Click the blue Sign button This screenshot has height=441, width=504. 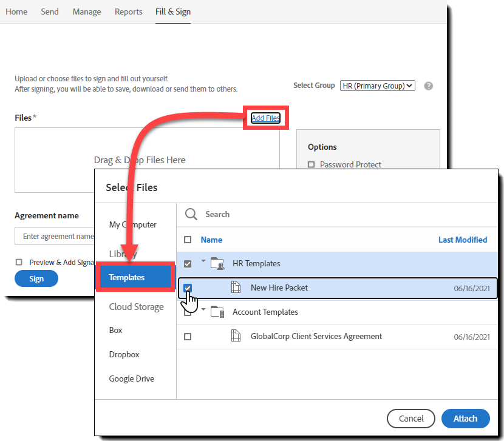click(x=36, y=278)
